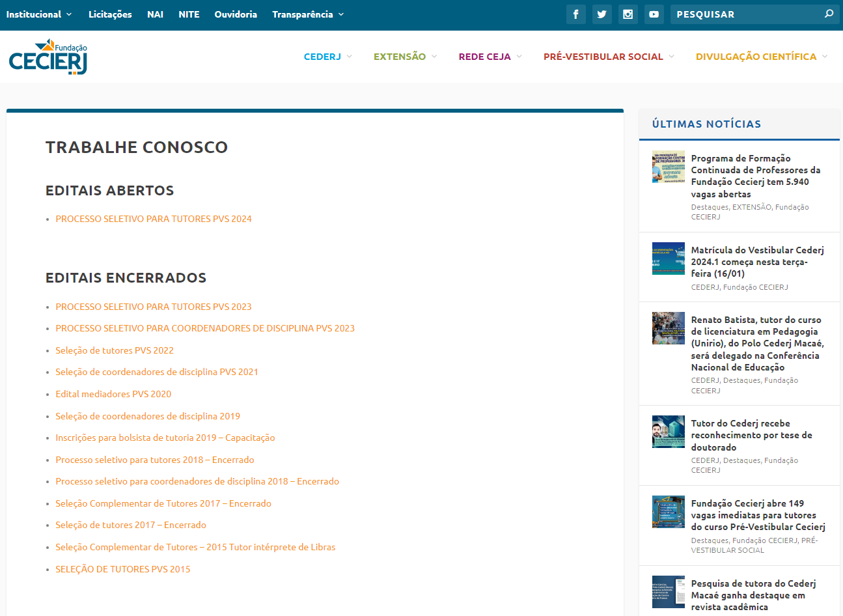Open CEDERJ category under Matrícula do Vestibular
Viewport: 843px width, 616px height.
(x=705, y=287)
